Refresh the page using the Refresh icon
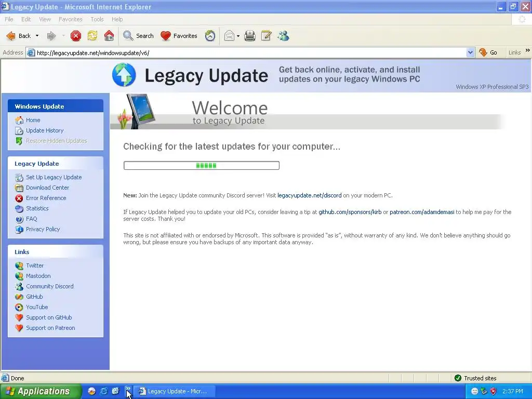The image size is (532, 399). 92,36
